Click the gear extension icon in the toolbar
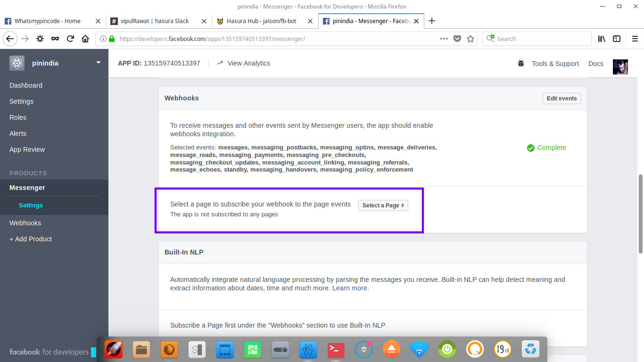 coord(40,39)
